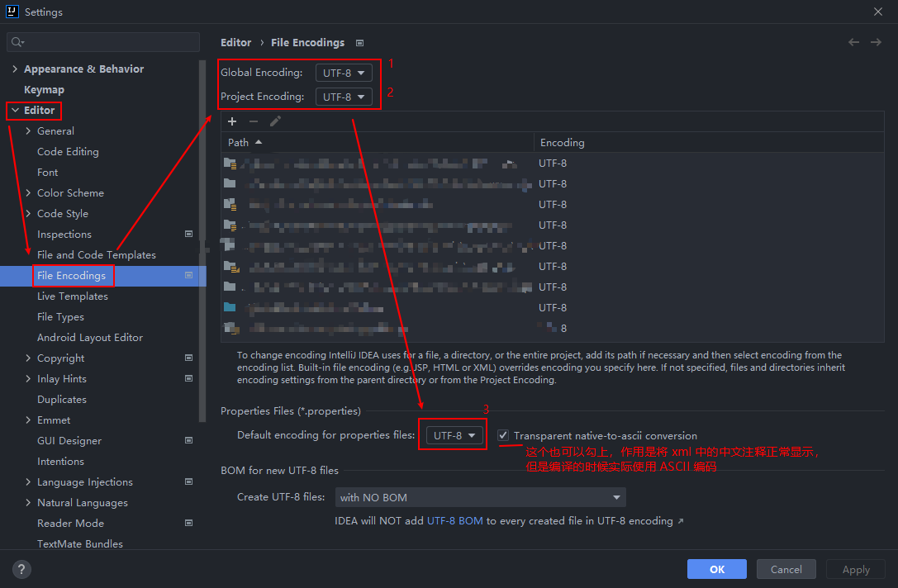Click the project marker icon on GUI Designer row

coord(188,440)
